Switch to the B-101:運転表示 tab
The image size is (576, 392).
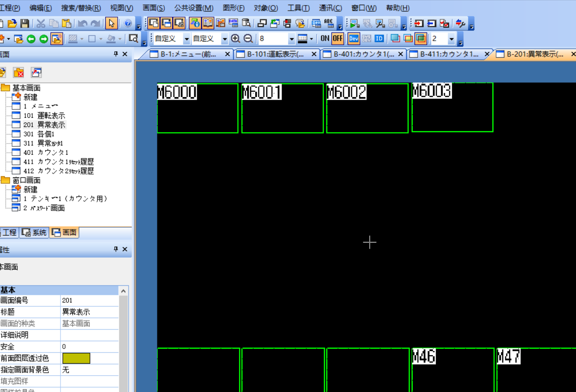(x=276, y=54)
